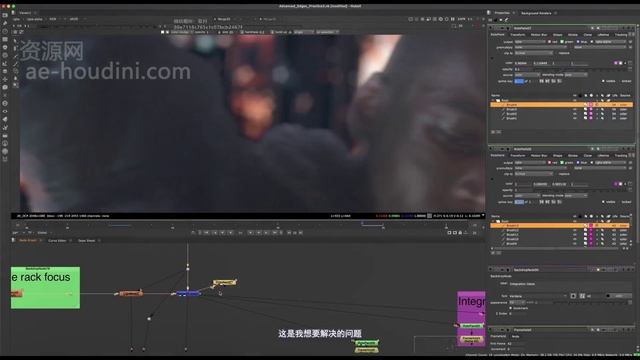Screen dimensions: 640x360
Task: Open the Color nodes menu in left toolbar
Action: 5,47
